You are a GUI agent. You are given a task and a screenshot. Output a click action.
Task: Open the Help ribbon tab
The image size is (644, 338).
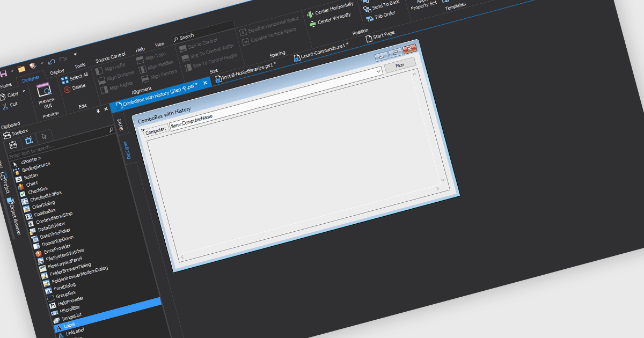140,49
